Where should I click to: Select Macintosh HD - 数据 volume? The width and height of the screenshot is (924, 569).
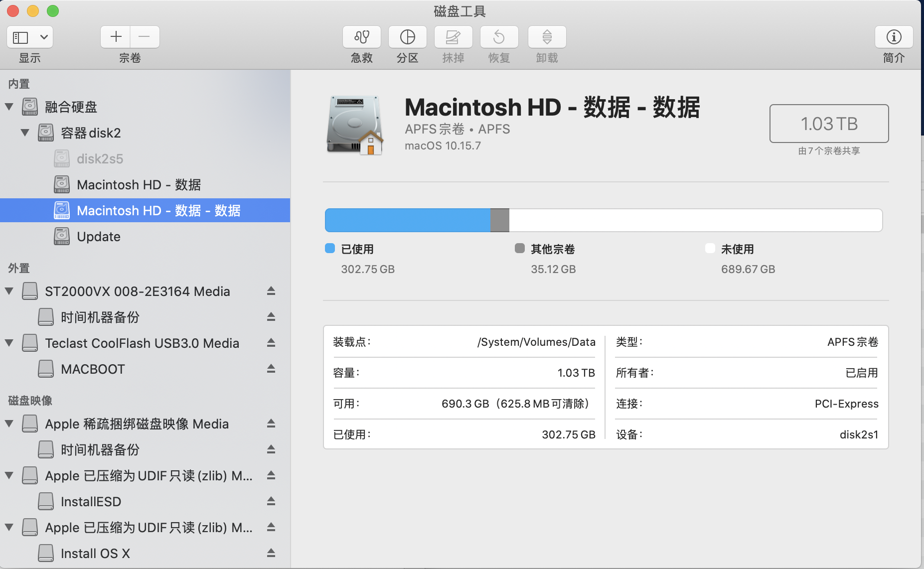click(139, 185)
